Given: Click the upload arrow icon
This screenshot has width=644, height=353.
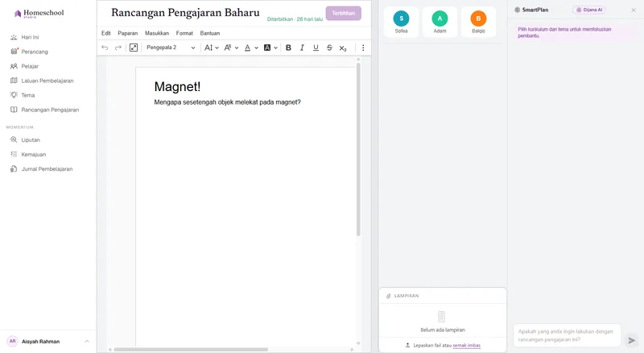Looking at the screenshot, I should (407, 345).
